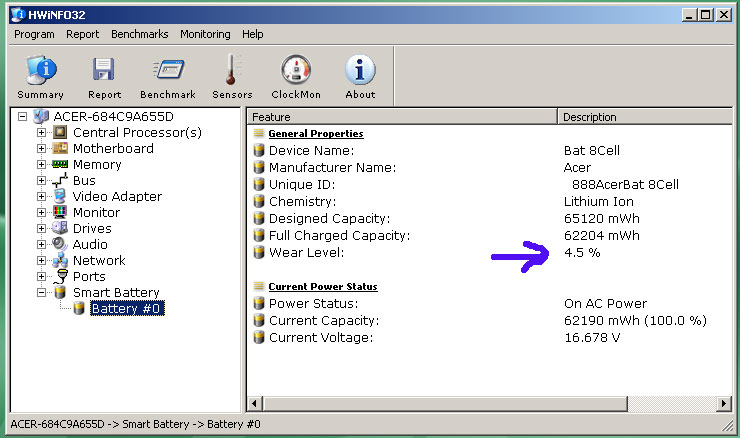
Task: Select the Designed Capacity row label
Action: 329,219
